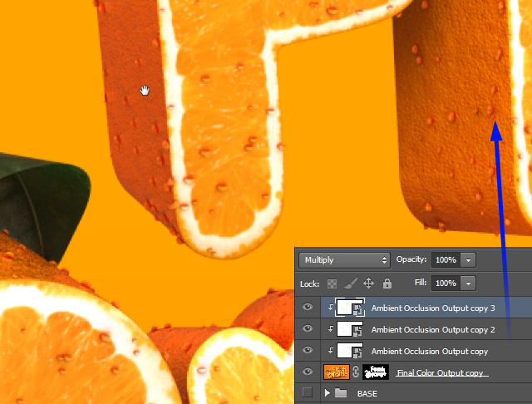Hide Final Color Output copy layer
Image resolution: width=532 pixels, height=404 pixels.
coord(308,372)
